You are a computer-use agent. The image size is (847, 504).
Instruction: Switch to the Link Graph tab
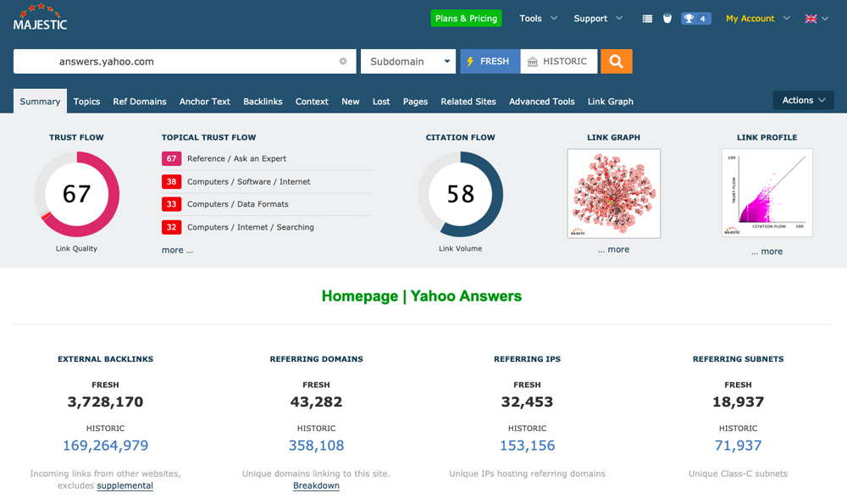click(611, 102)
